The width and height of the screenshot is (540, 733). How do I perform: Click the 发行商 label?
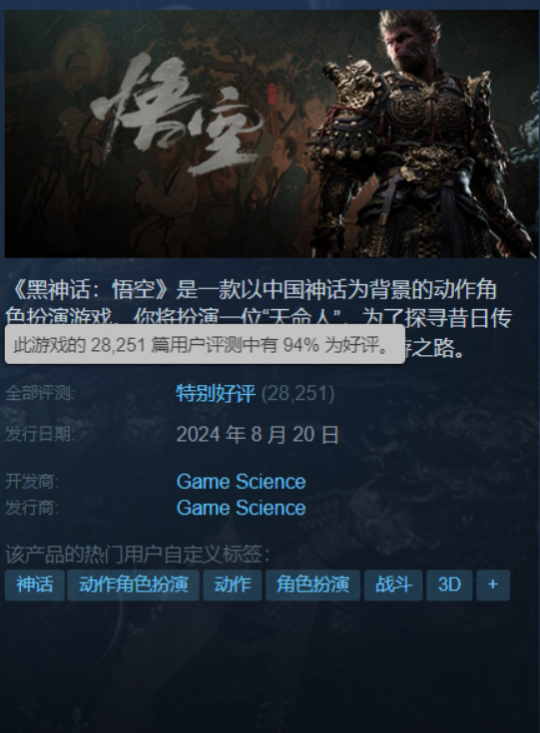point(32,508)
